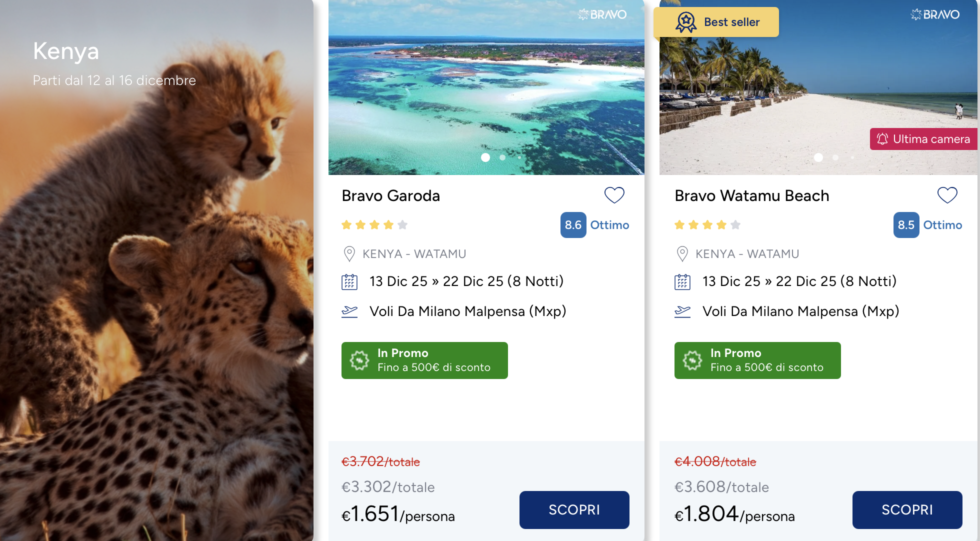Open the Bravo Garoda In Promo discount badge
Image resolution: width=980 pixels, height=541 pixels.
pos(424,360)
